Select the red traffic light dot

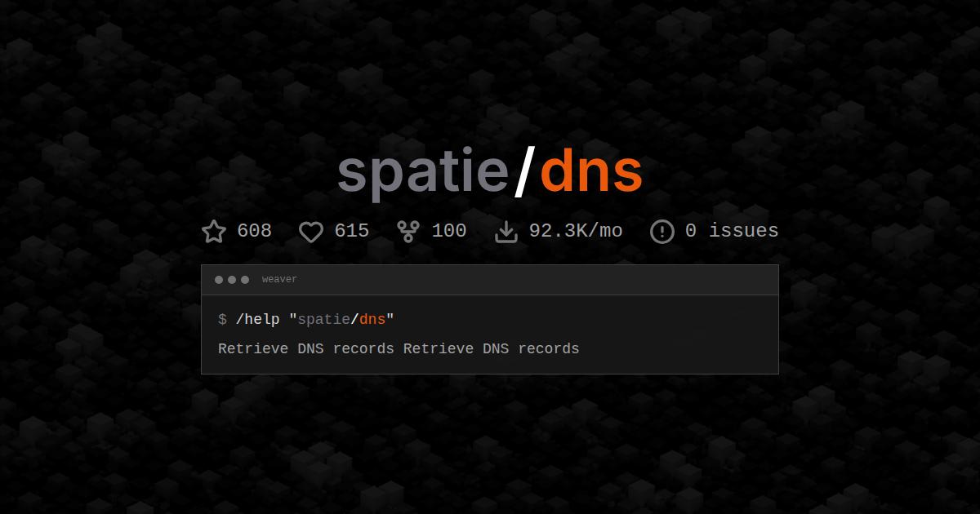pos(219,279)
